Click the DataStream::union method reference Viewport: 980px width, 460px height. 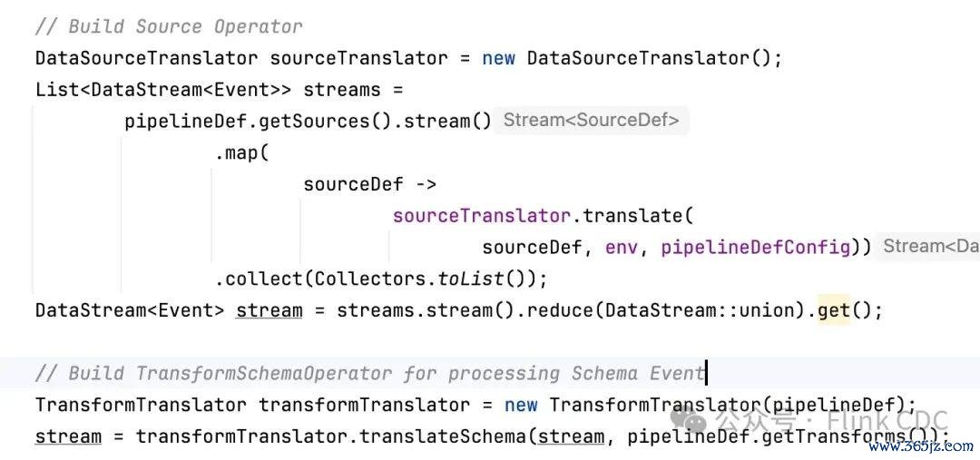(x=695, y=310)
